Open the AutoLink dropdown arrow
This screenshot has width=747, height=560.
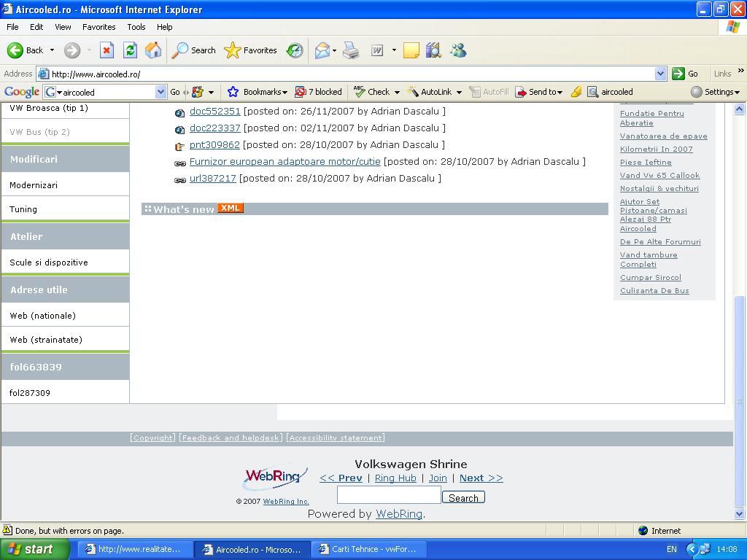tap(460, 92)
